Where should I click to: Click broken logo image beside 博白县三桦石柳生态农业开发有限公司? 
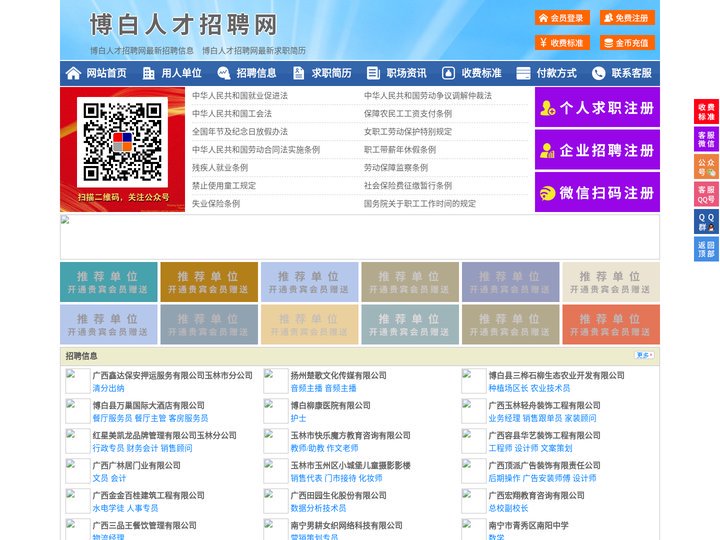click(474, 381)
